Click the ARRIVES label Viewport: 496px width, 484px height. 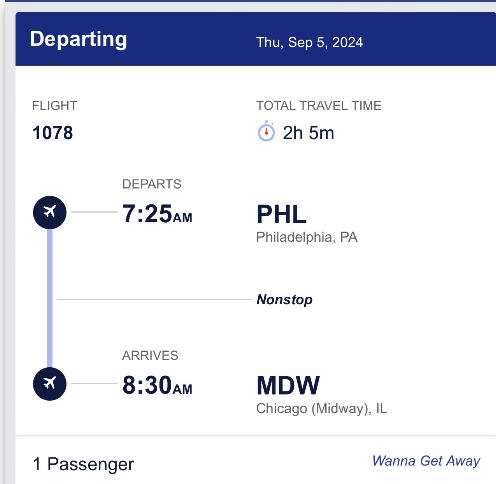click(150, 355)
